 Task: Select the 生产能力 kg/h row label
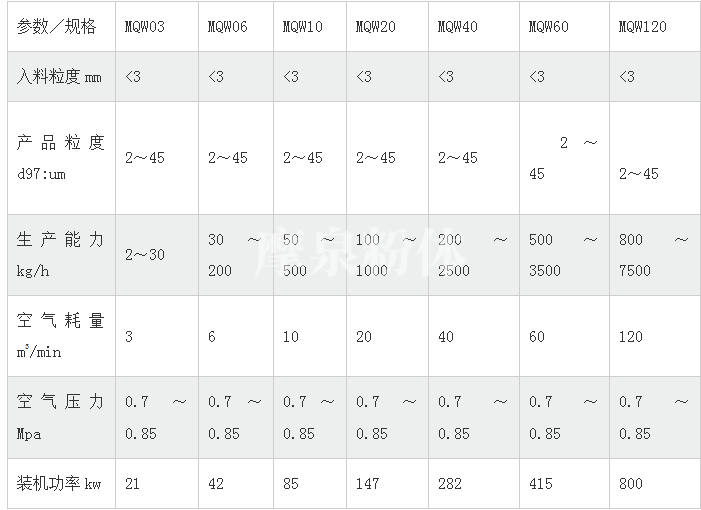60,254
